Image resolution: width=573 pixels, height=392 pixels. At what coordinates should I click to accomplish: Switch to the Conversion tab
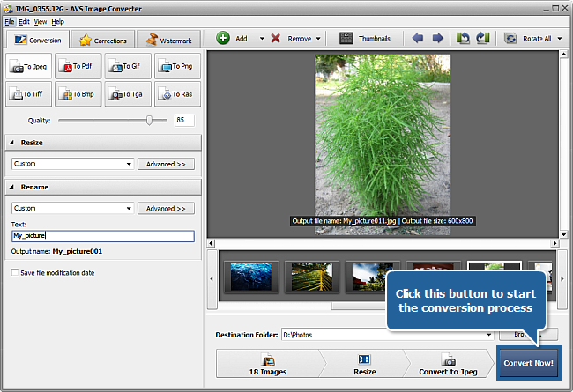[x=38, y=40]
